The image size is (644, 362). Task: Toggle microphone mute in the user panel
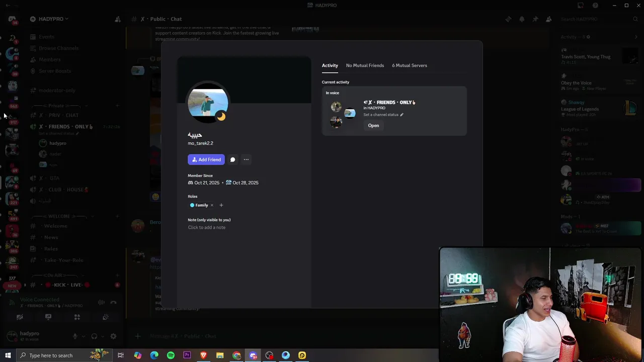click(x=75, y=336)
